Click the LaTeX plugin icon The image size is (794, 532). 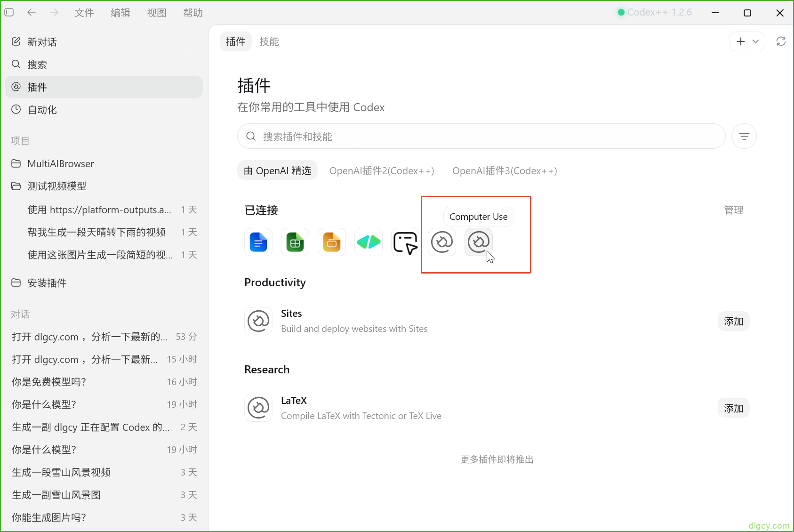[x=258, y=408]
